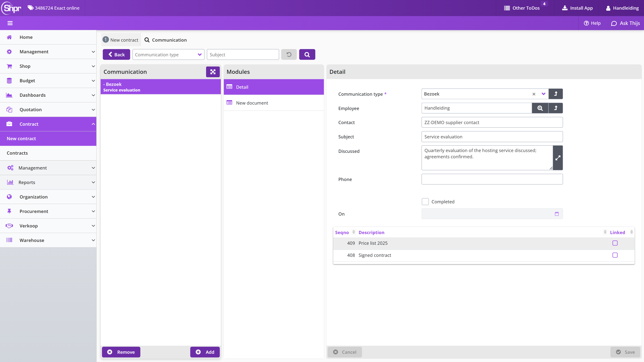Viewport: 644px width, 362px height.
Task: Expand the Budget menu
Action: [x=48, y=81]
